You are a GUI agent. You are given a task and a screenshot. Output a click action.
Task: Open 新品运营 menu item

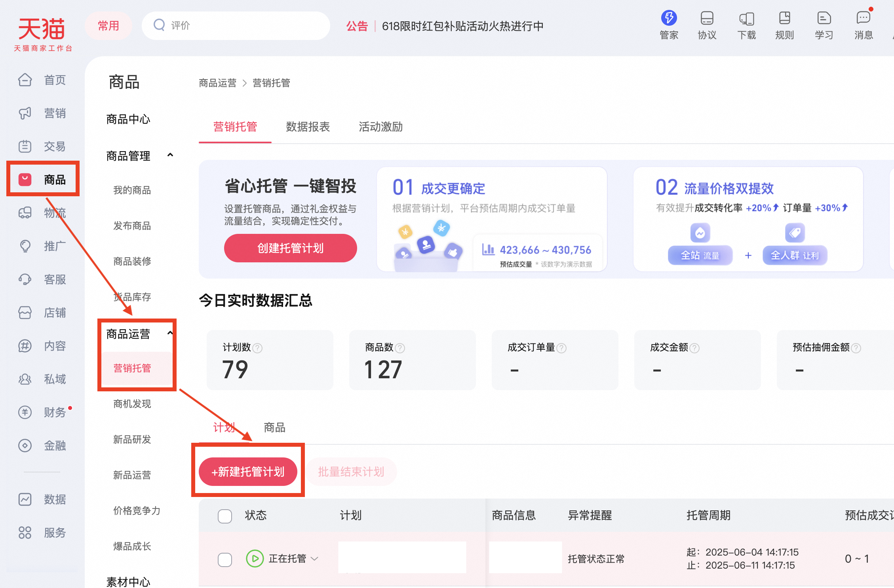pyautogui.click(x=132, y=475)
